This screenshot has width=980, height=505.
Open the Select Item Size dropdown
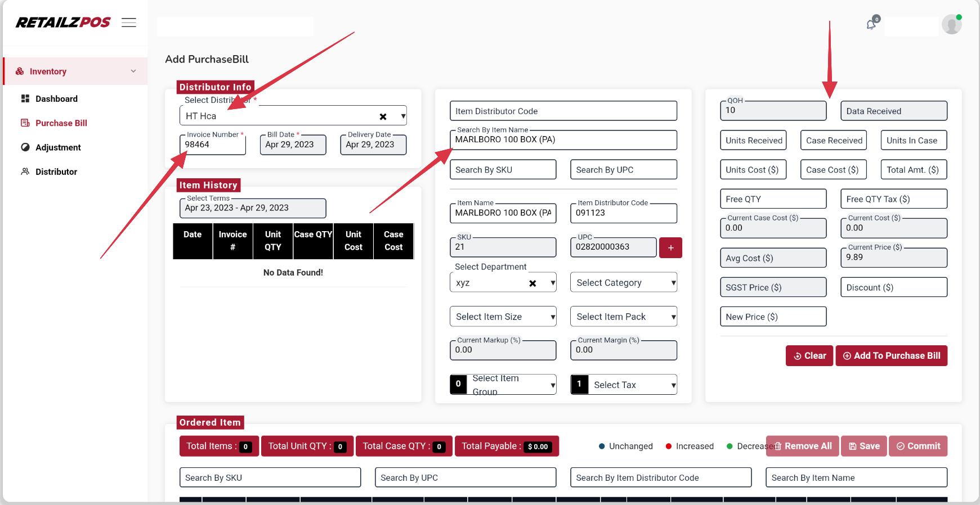pyautogui.click(x=503, y=317)
